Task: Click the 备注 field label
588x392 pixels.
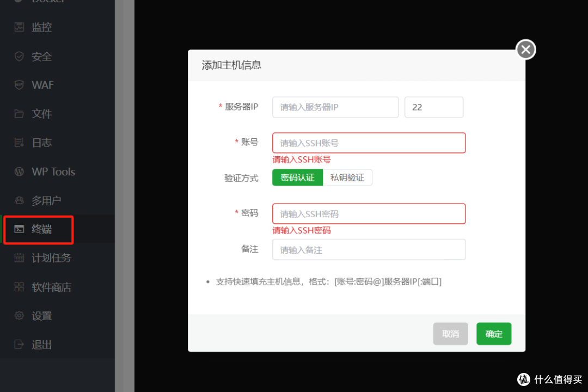Action: (x=250, y=249)
